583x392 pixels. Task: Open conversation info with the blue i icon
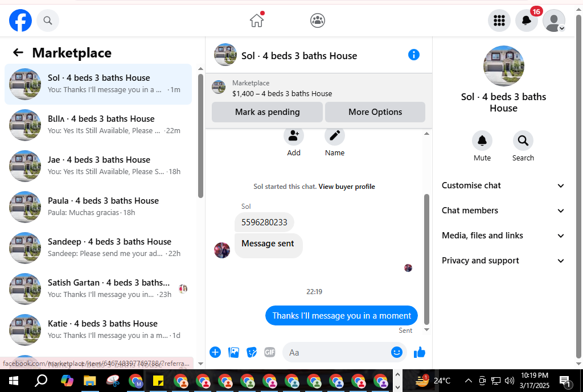tap(414, 55)
